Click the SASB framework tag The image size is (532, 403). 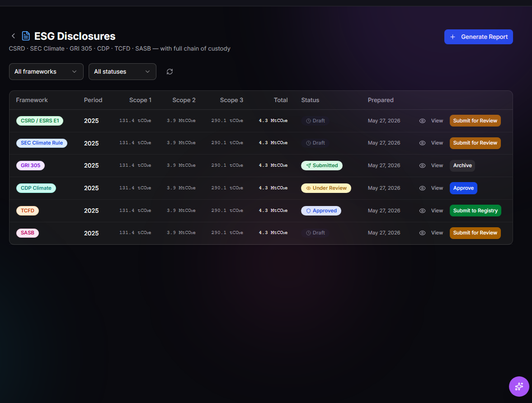coord(28,233)
